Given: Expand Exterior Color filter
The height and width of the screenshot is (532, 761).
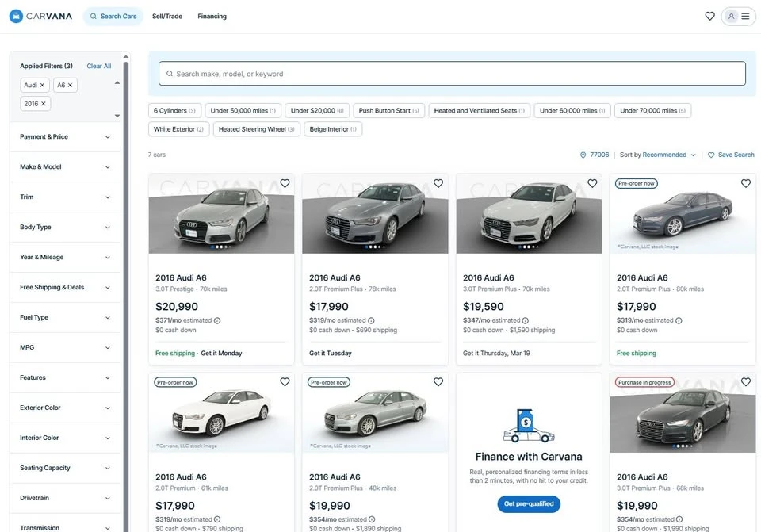Looking at the screenshot, I should coord(66,408).
